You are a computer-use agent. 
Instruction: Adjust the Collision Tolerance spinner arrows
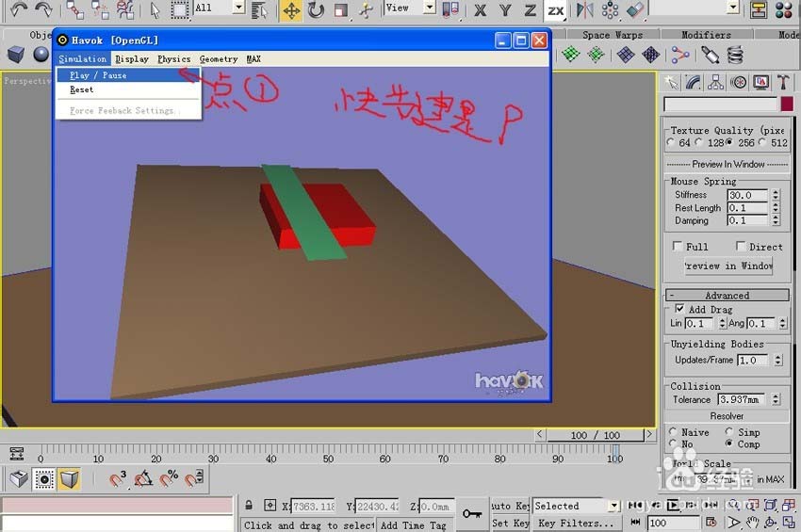776,399
